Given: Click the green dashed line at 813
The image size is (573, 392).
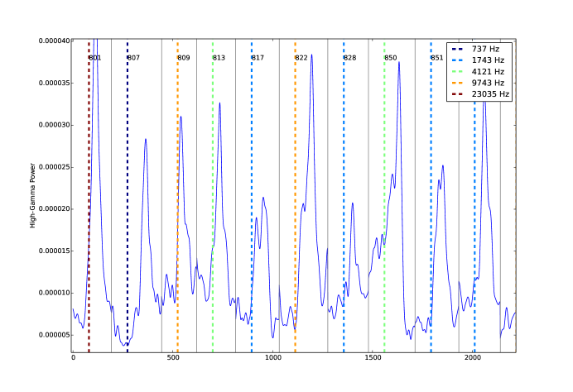Looking at the screenshot, I should (x=213, y=197).
